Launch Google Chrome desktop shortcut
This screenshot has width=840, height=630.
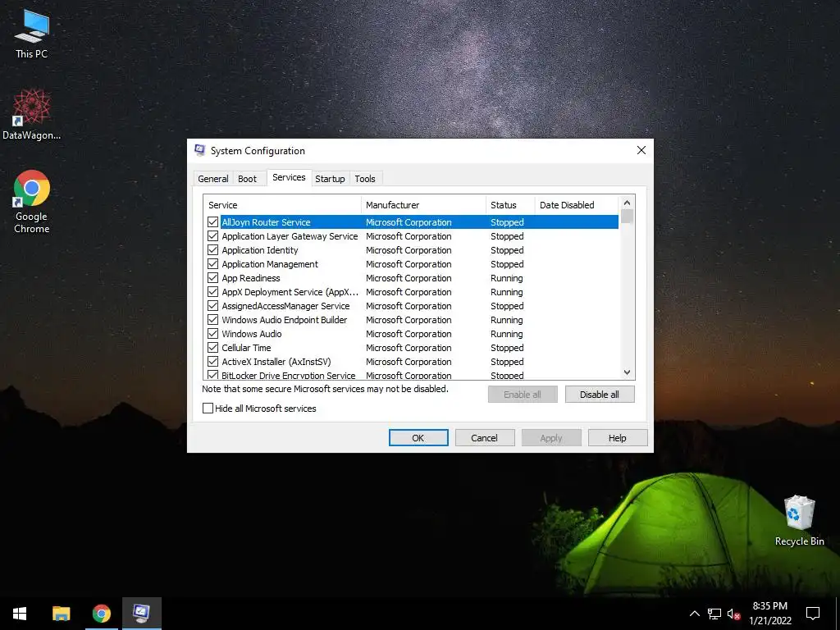32,202
